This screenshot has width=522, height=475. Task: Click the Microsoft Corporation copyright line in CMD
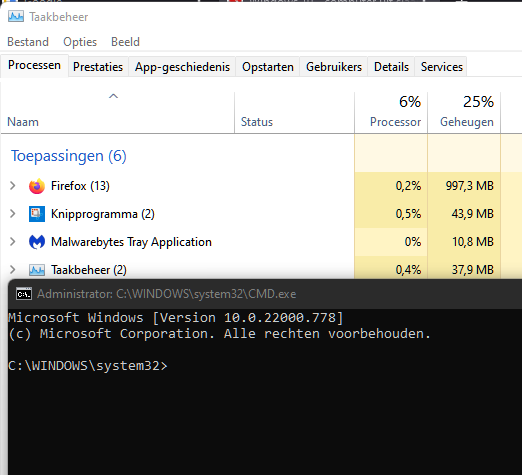click(219, 334)
